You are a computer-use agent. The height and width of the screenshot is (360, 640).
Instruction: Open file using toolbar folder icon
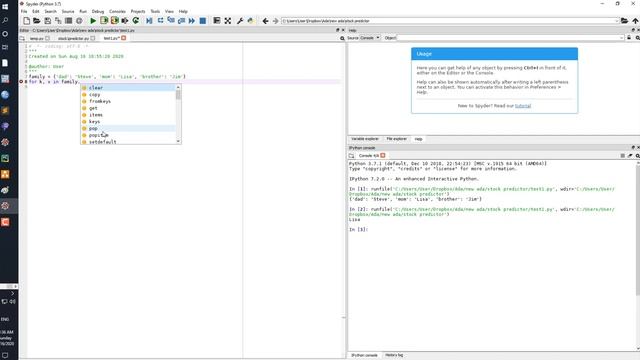[x=37, y=21]
